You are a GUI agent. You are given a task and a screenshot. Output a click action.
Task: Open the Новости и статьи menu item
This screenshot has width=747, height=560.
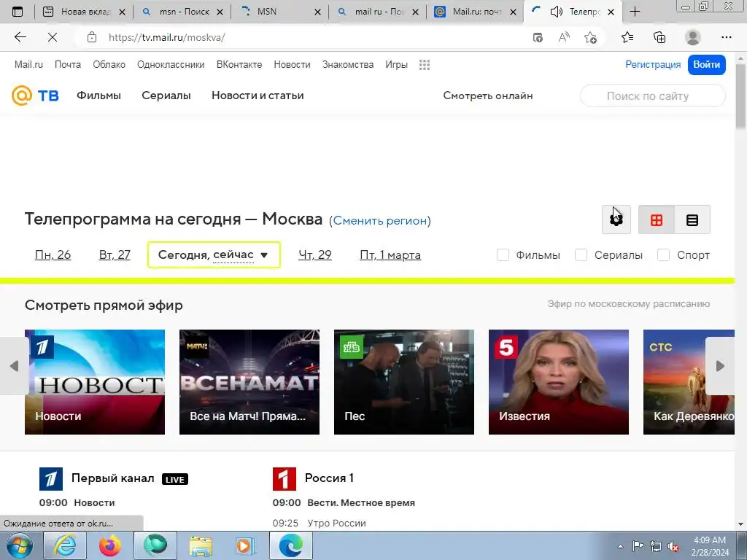tap(258, 96)
